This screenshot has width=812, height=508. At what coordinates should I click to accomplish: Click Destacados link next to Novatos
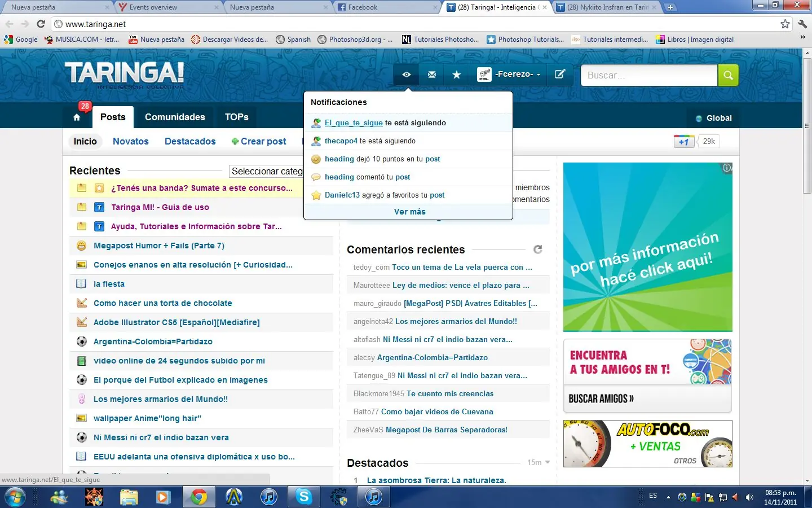tap(190, 141)
